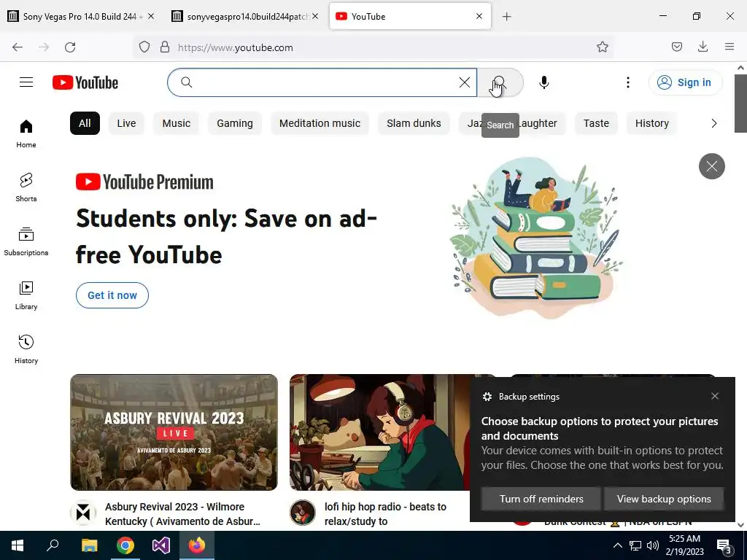Open Visual Studio from taskbar
The height and width of the screenshot is (560, 747).
point(161,545)
